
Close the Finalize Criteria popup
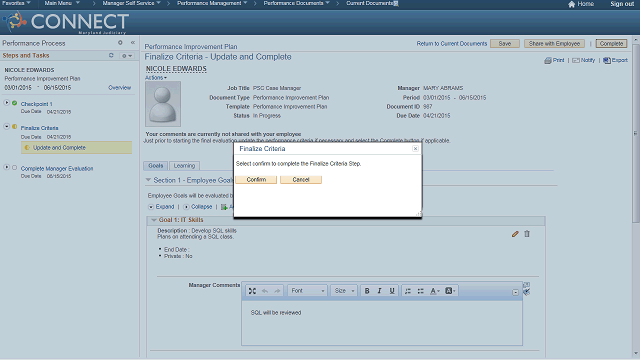point(415,149)
